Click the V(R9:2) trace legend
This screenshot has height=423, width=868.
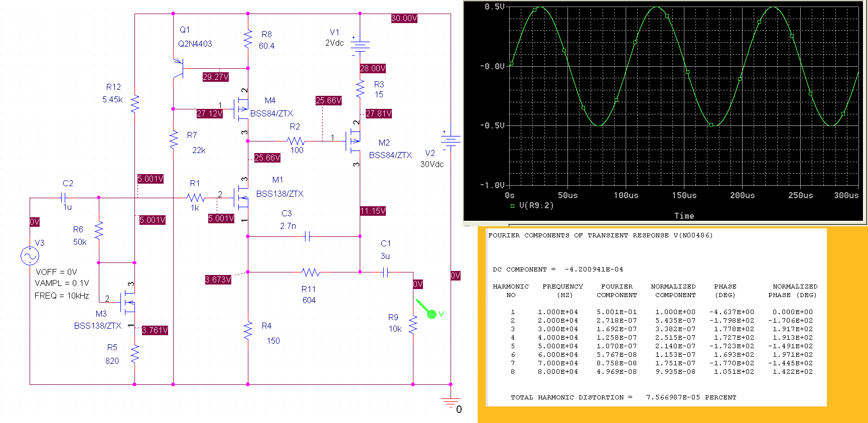(x=536, y=205)
